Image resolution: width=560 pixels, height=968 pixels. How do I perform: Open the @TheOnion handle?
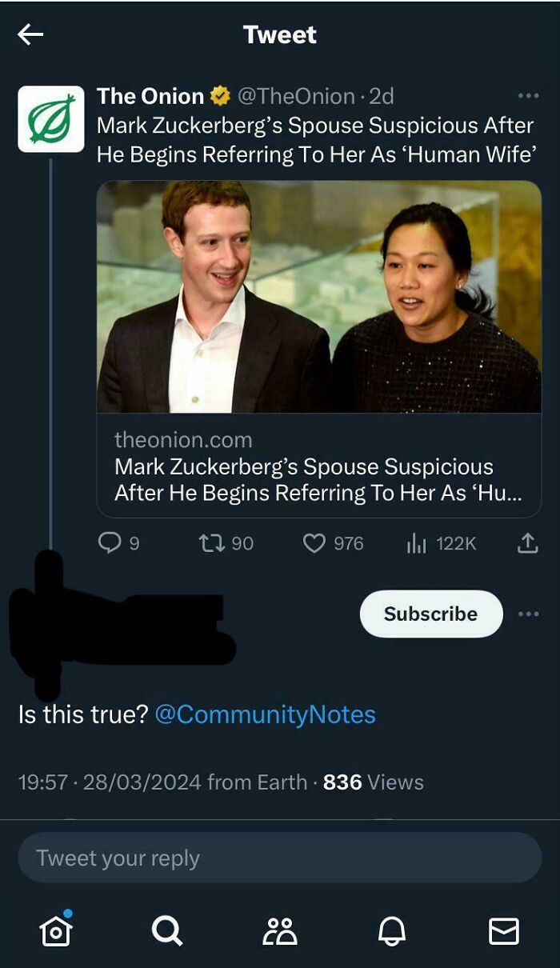[x=295, y=96]
